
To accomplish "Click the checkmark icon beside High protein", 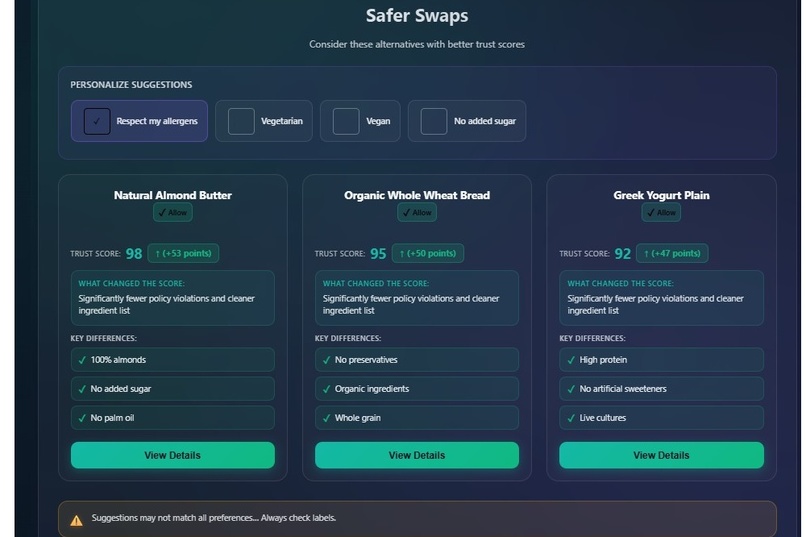I will point(571,360).
